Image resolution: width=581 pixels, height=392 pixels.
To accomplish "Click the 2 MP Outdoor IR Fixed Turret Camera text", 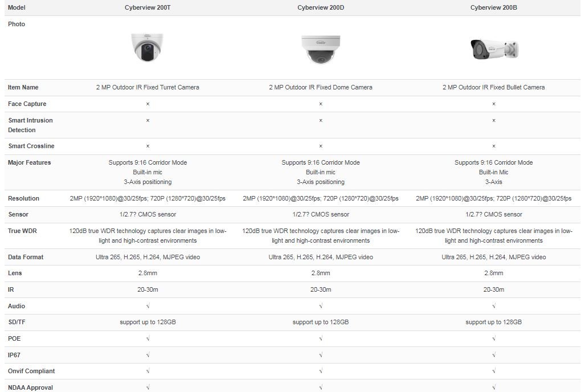I will (148, 87).
